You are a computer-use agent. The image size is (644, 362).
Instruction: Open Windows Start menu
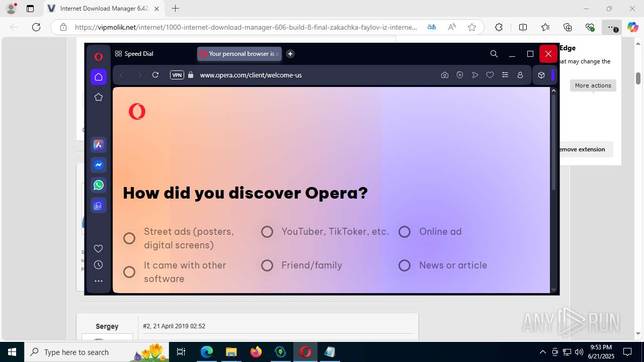click(12, 352)
